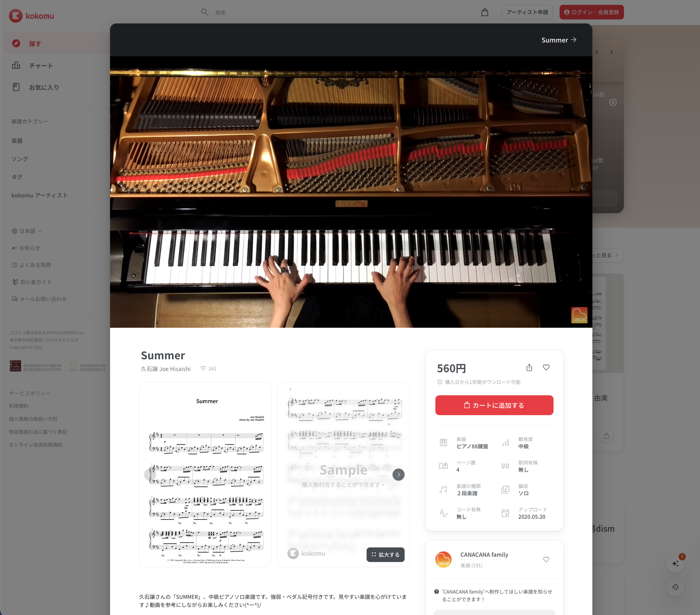Image resolution: width=700 pixels, height=615 pixels.
Task: Click the 拡大する enlarge button on the preview
Action: (386, 555)
